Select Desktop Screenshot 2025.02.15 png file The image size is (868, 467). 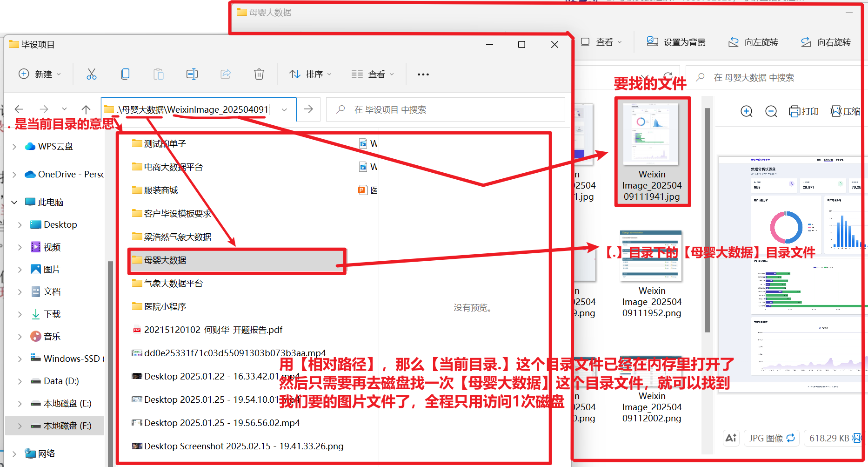[x=238, y=447]
